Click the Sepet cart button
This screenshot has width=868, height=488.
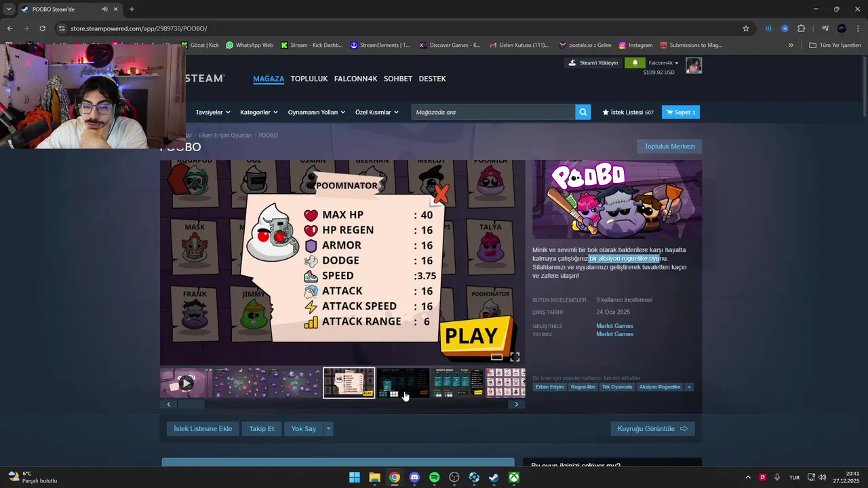pos(681,113)
